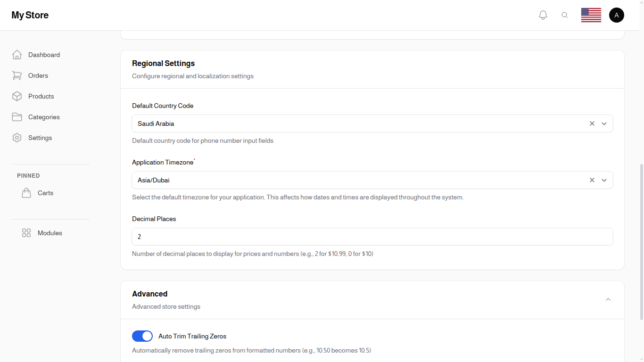Open the Application Timezone dropdown
This screenshot has width=644, height=362.
pos(604,180)
